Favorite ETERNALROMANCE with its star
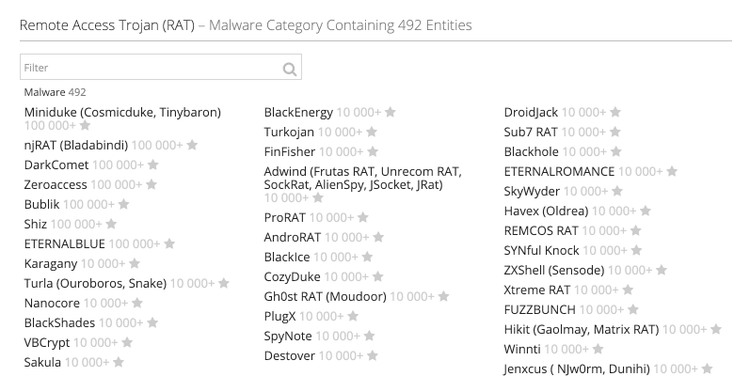750x392 pixels. (x=672, y=171)
